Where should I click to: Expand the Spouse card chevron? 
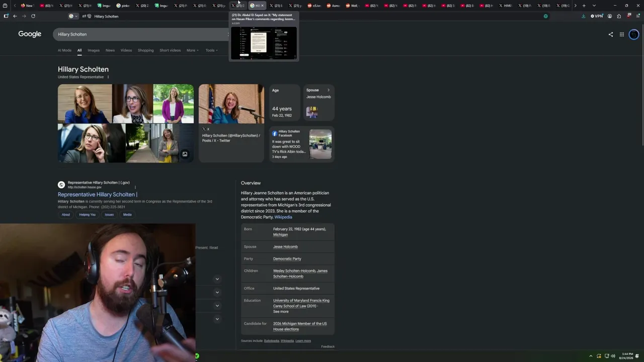329,90
